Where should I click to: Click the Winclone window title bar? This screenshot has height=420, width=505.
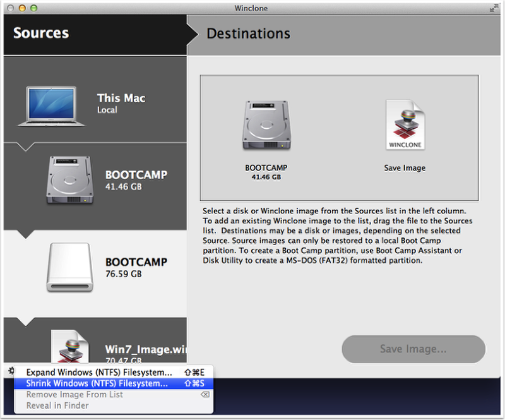(x=252, y=8)
